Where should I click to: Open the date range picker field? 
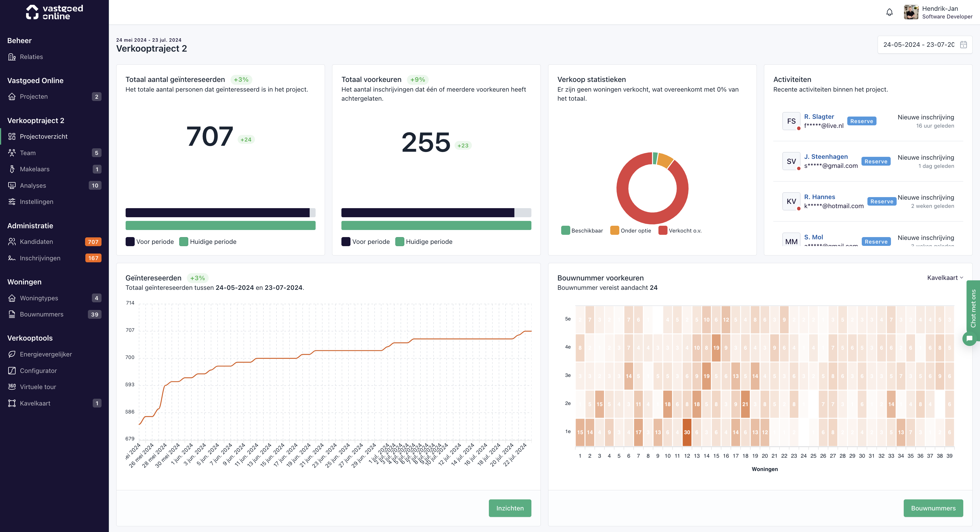coord(918,45)
